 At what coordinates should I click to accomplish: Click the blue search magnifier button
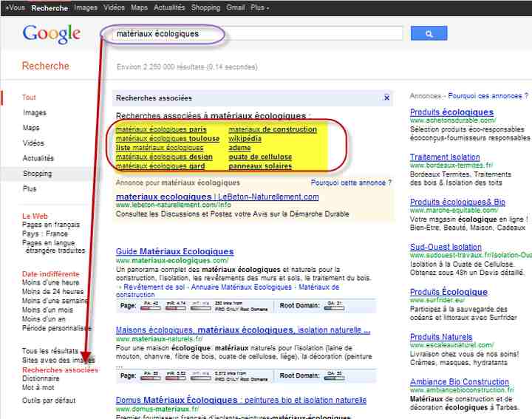pos(429,33)
